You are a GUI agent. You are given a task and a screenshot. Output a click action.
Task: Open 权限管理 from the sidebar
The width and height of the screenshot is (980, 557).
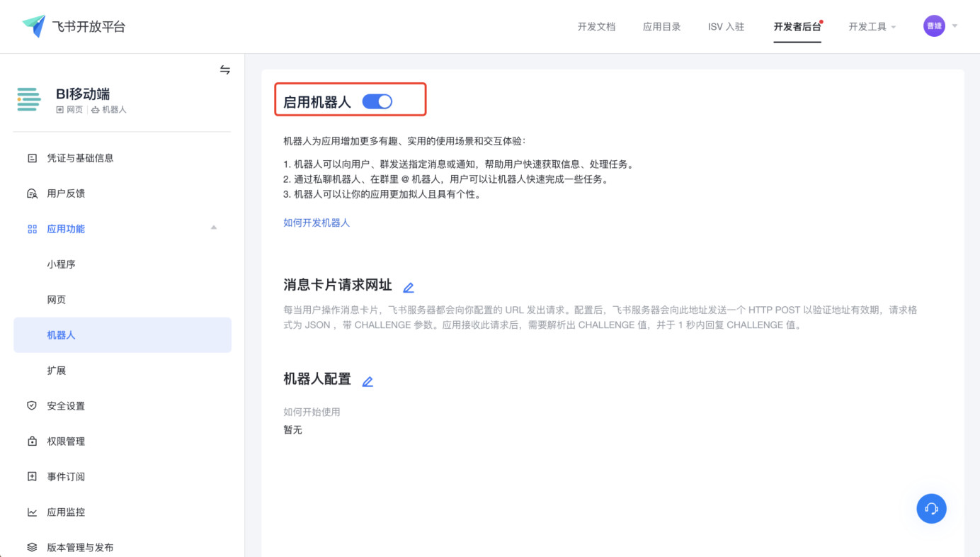tap(66, 441)
